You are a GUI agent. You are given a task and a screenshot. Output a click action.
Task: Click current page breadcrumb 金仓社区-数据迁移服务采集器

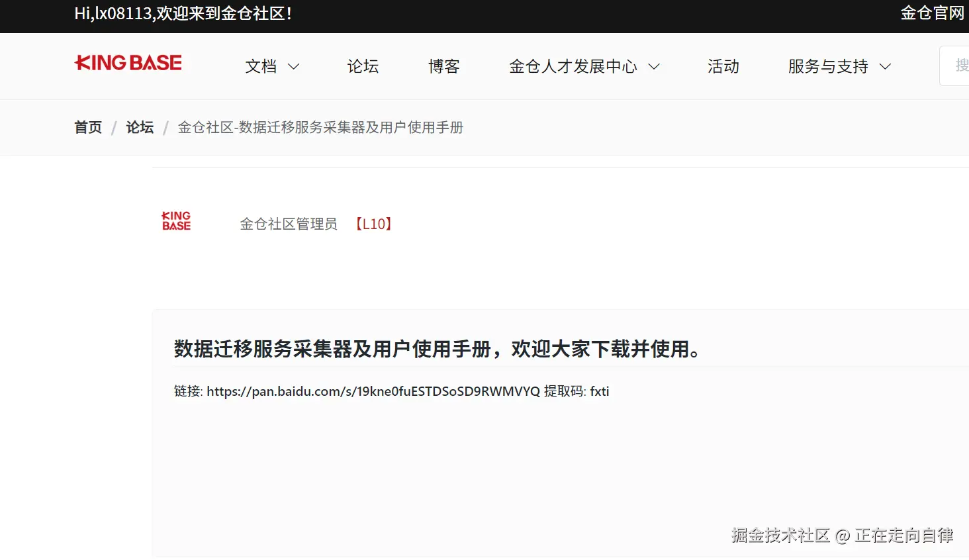pyautogui.click(x=320, y=127)
